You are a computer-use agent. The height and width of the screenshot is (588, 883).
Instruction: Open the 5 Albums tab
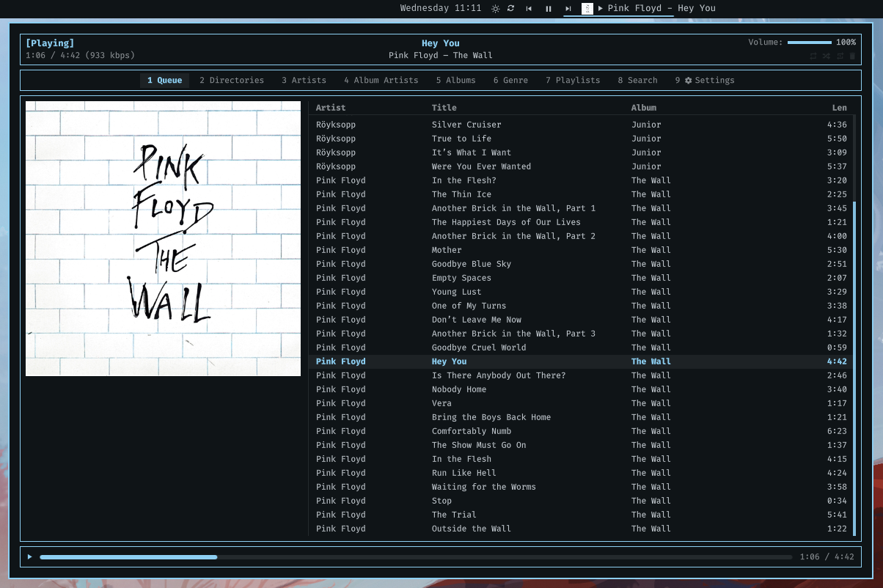click(x=456, y=81)
